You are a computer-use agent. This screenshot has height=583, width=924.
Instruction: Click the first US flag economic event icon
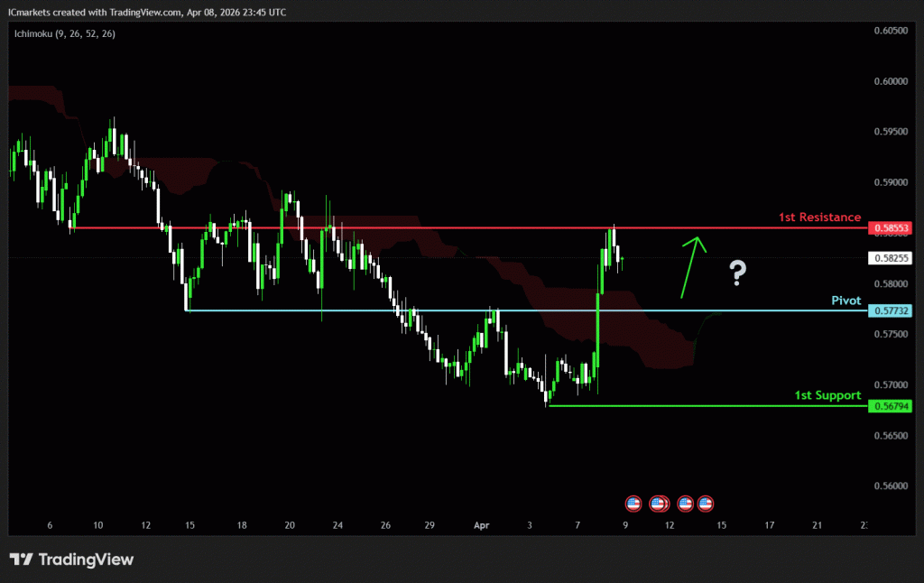[x=633, y=503]
